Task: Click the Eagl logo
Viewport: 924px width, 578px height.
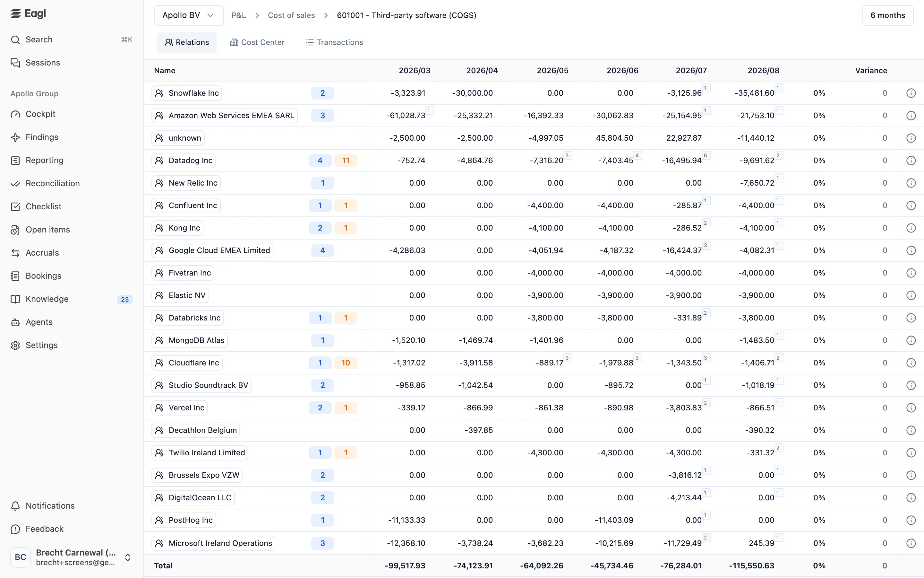Action: [x=28, y=14]
